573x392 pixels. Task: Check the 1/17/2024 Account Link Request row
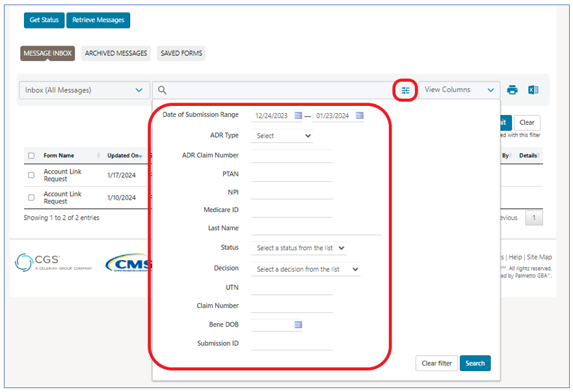31,176
